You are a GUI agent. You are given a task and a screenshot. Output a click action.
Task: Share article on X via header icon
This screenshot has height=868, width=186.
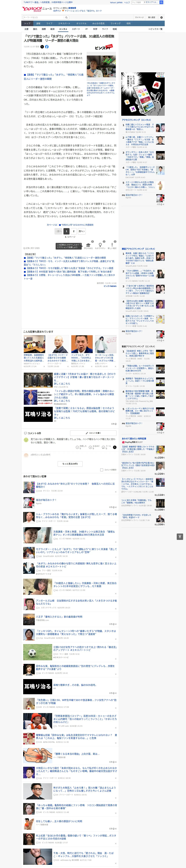click(42, 47)
